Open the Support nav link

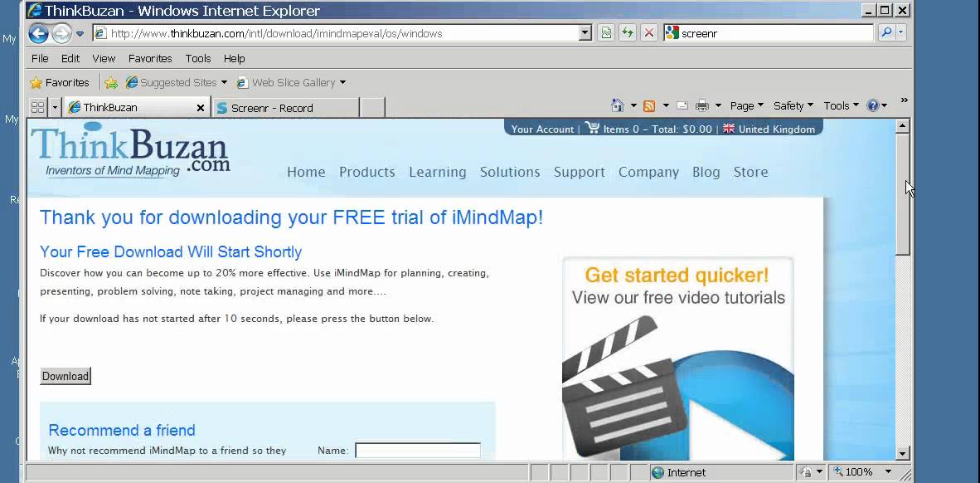(x=580, y=172)
